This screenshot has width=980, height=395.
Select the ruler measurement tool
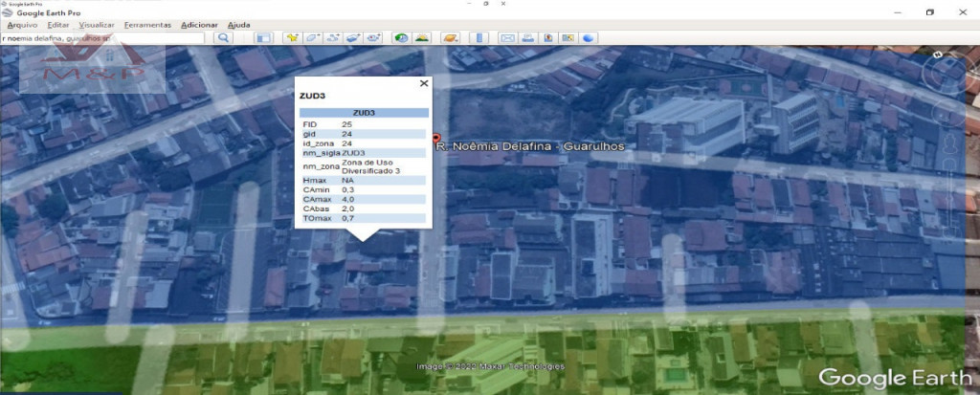click(479, 37)
